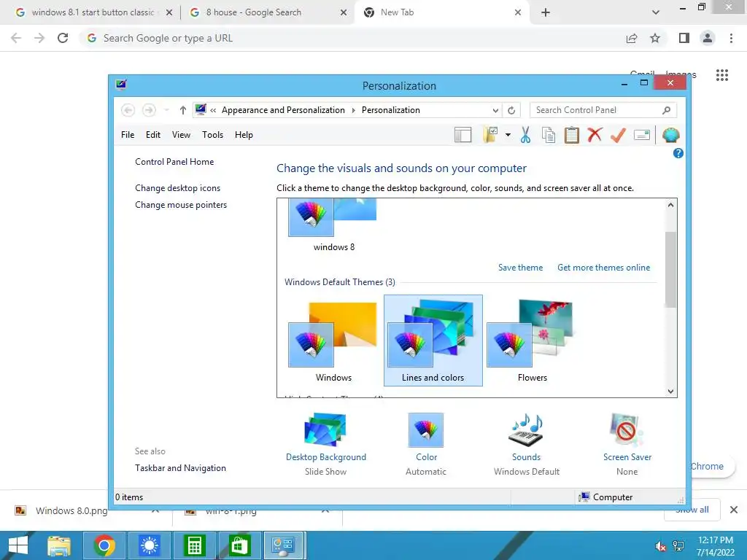This screenshot has height=560, width=747.
Task: Click the orange checkmark toolbar icon
Action: click(618, 135)
